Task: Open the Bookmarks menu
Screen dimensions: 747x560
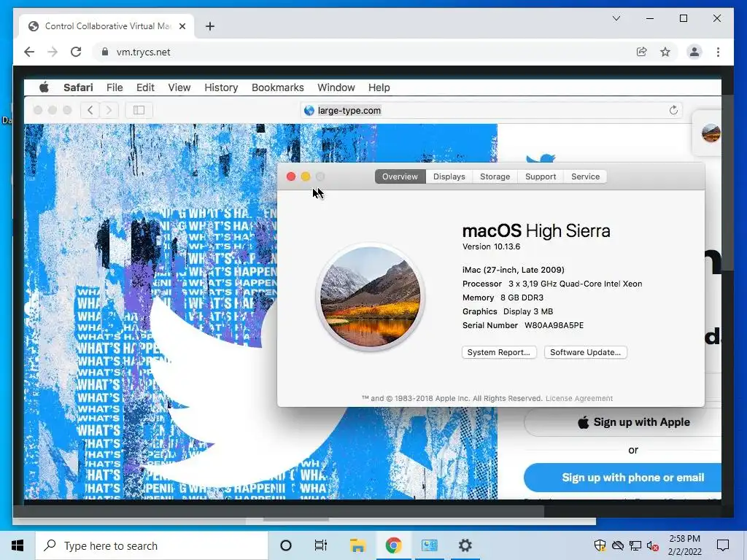Action: coord(278,87)
